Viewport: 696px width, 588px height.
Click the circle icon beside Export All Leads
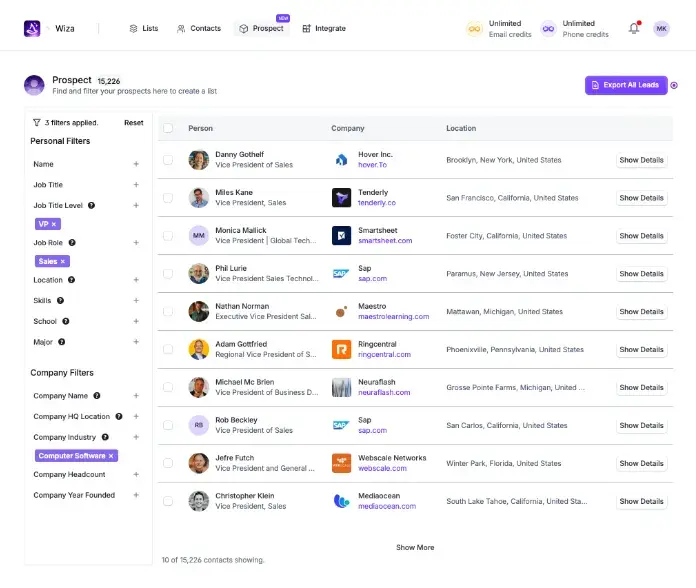[674, 85]
